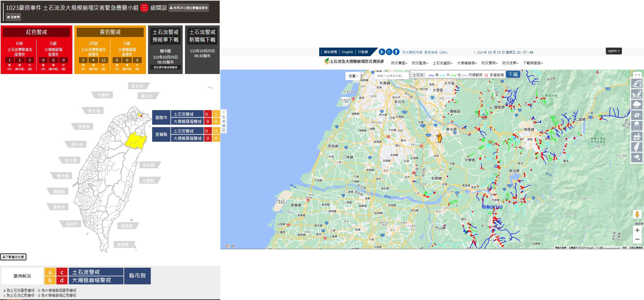This screenshot has height=300, width=644.
Task: Select the evacuation running person icon
Action: [637, 94]
